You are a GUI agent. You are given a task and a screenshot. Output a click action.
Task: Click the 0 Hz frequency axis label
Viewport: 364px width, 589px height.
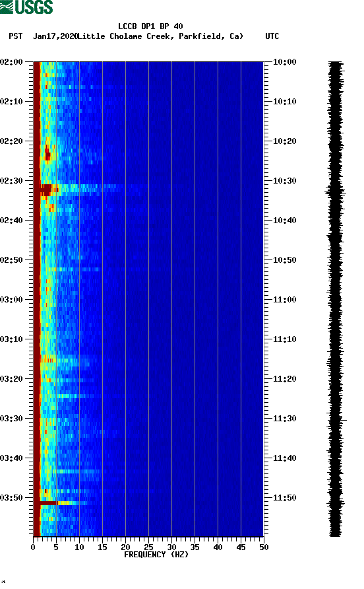click(x=33, y=547)
